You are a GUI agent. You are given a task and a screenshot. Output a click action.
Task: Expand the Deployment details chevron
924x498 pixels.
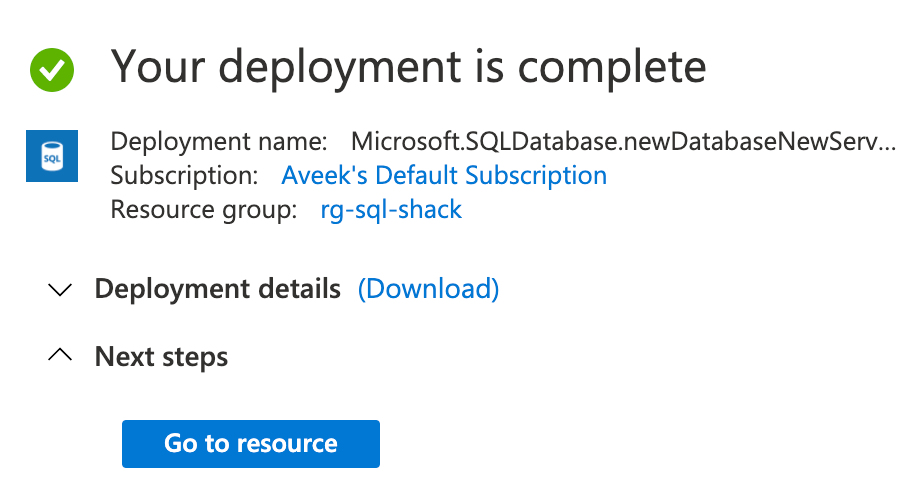pos(61,290)
